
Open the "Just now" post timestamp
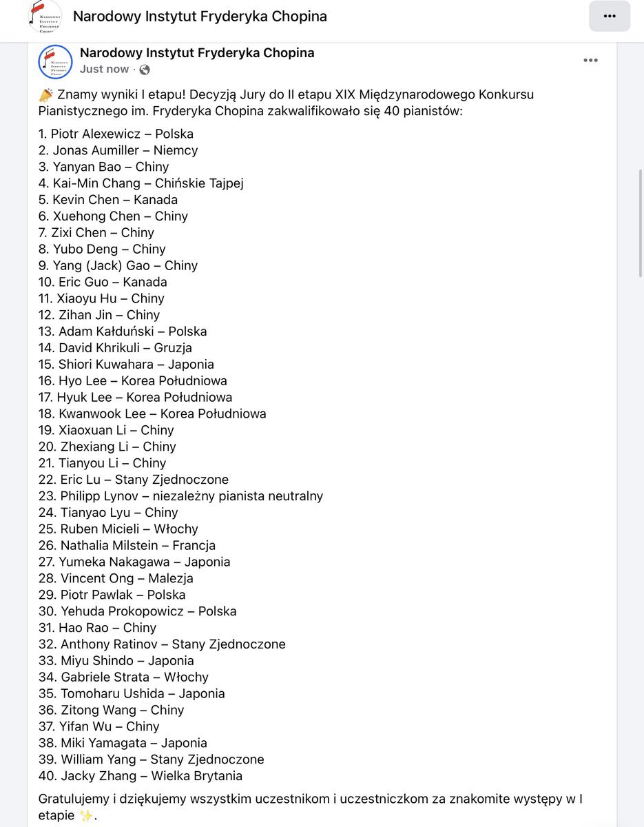pyautogui.click(x=104, y=70)
